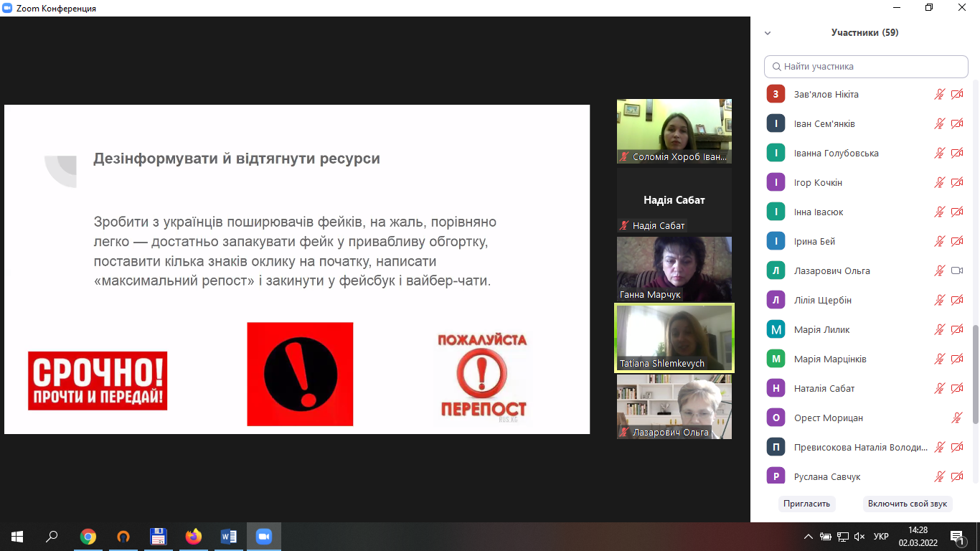Click the УКР keyboard language indicator
Viewport: 980px width, 551px height.
(x=881, y=536)
